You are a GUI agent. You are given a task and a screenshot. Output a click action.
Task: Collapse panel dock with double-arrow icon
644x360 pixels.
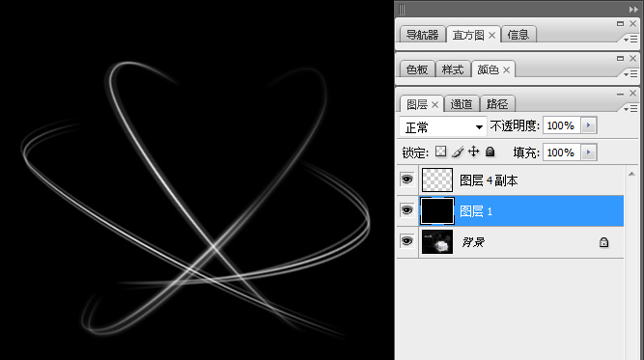tap(633, 9)
